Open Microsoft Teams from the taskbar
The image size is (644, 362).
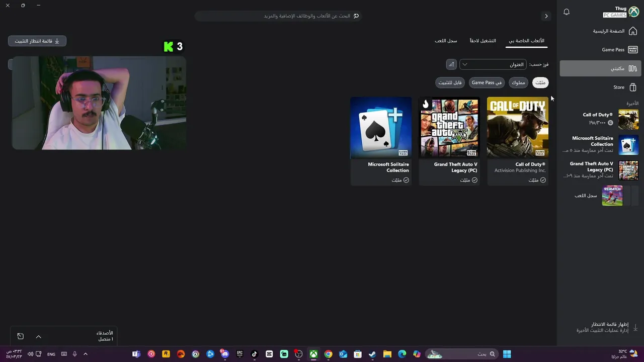pyautogui.click(x=136, y=354)
